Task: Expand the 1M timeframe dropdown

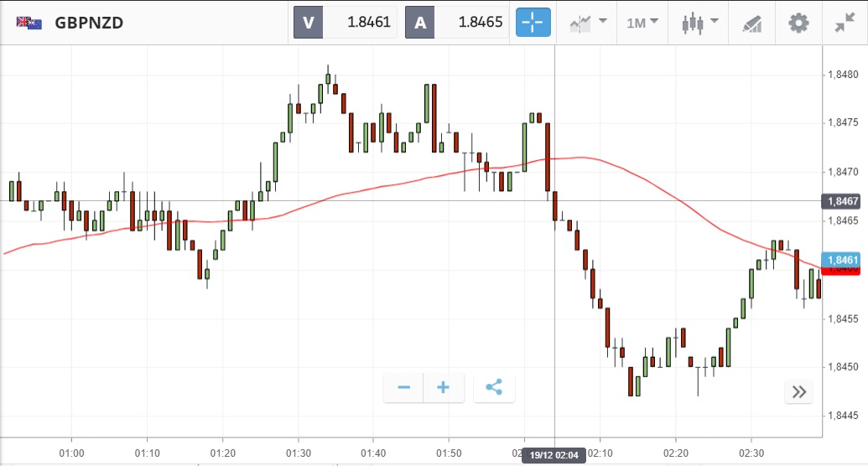Action: tap(642, 23)
